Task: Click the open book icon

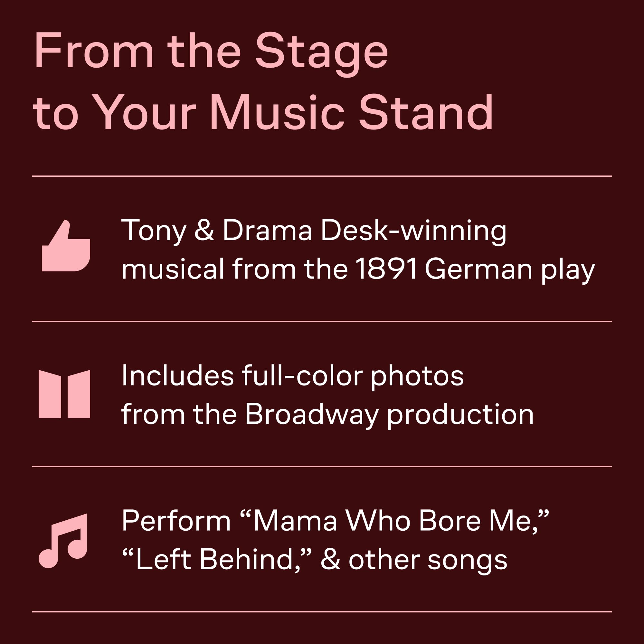Action: [x=64, y=394]
